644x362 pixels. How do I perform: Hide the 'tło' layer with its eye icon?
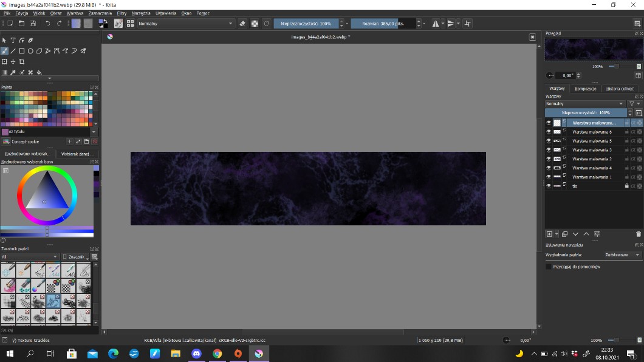[x=549, y=186]
